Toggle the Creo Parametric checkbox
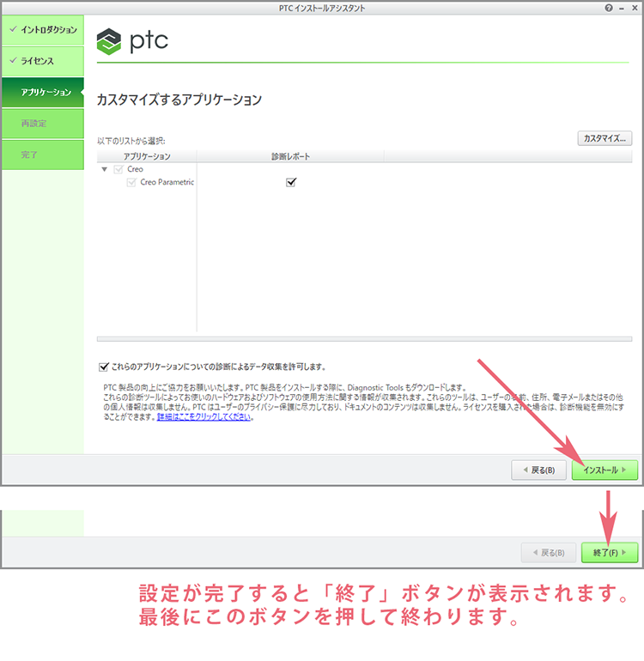 point(131,183)
